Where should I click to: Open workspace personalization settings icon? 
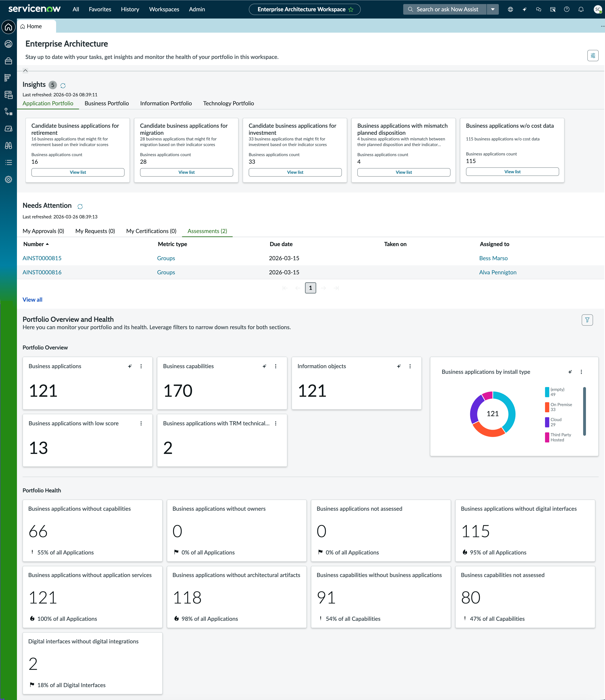pos(593,56)
